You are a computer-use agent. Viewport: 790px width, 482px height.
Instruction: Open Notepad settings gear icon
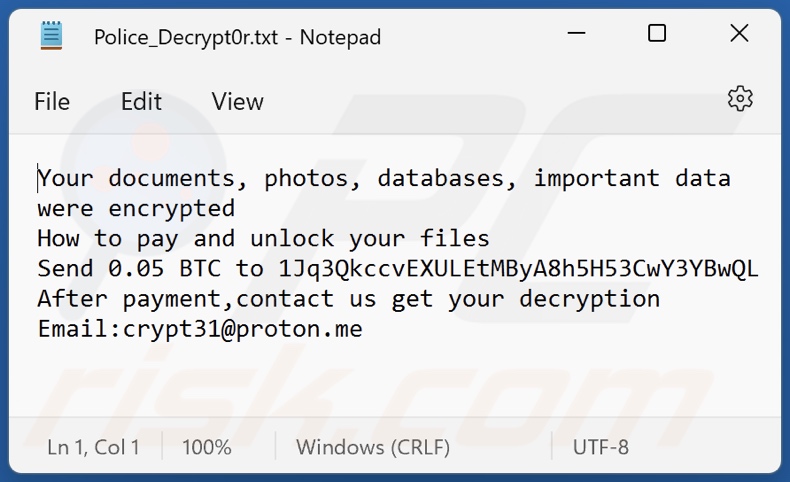click(740, 98)
